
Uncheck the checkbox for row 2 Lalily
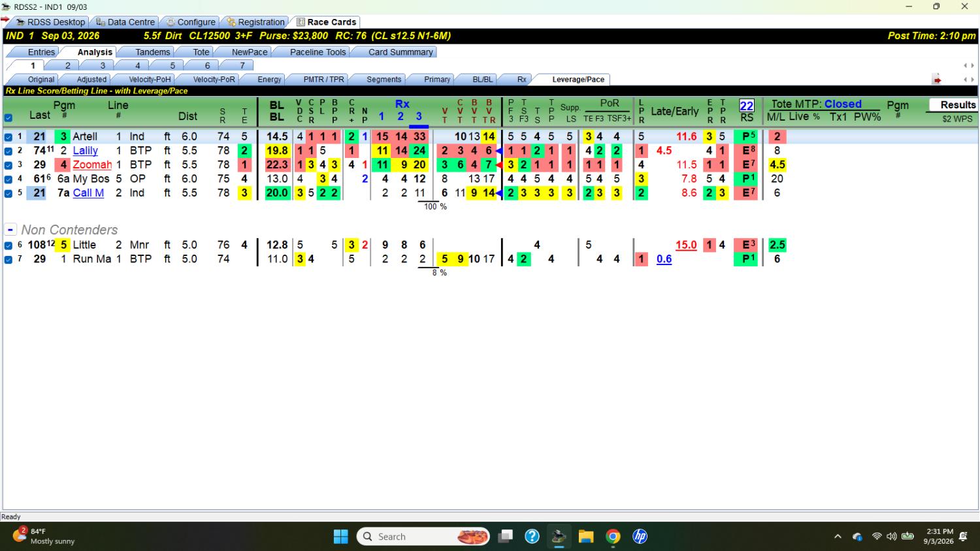point(8,151)
